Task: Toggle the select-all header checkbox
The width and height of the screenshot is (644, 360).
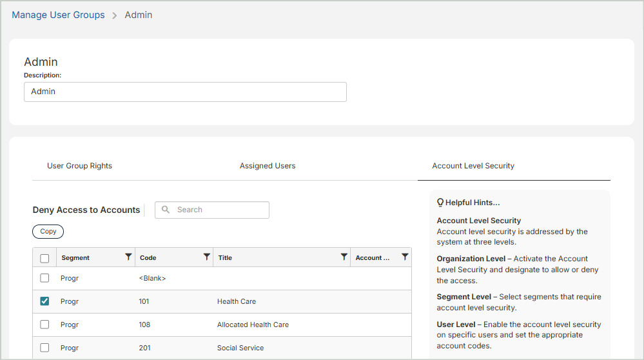Action: [x=44, y=258]
